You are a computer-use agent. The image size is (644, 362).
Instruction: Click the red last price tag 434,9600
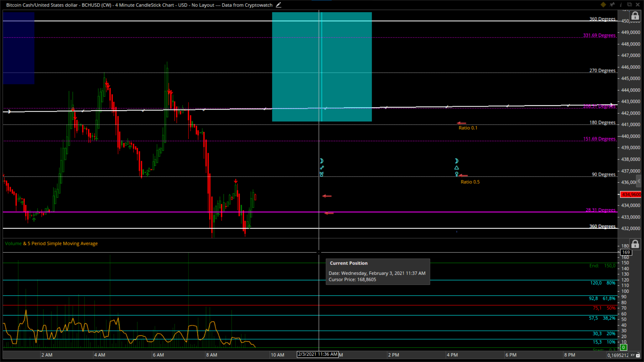(x=631, y=194)
